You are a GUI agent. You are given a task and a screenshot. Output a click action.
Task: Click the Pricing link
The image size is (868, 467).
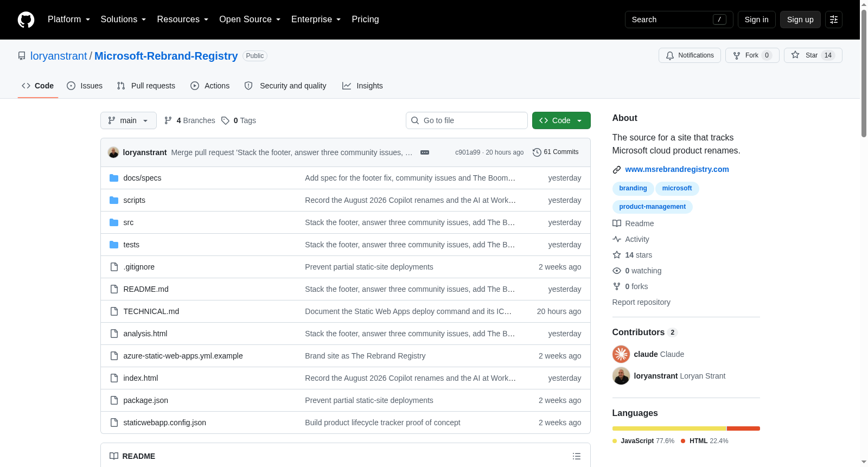click(x=365, y=20)
